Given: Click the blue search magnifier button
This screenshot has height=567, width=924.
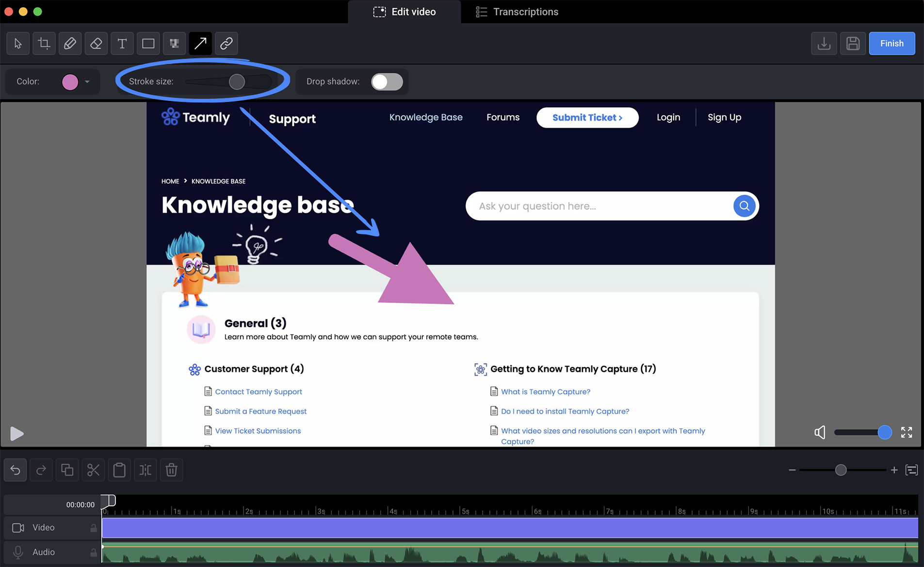Looking at the screenshot, I should [744, 206].
